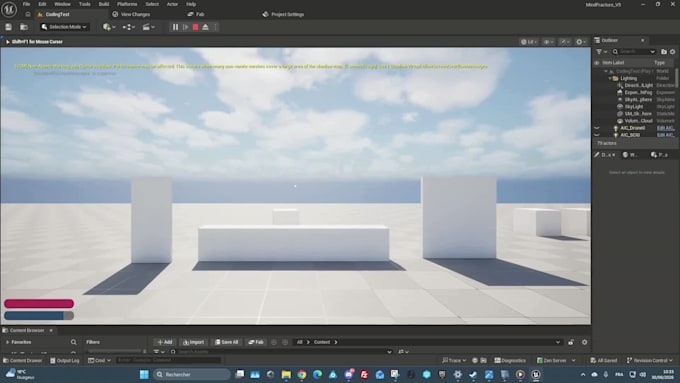Toggle visibility of the AIC_Drone actor row
Viewport: 680px width, 383px height.
point(597,128)
